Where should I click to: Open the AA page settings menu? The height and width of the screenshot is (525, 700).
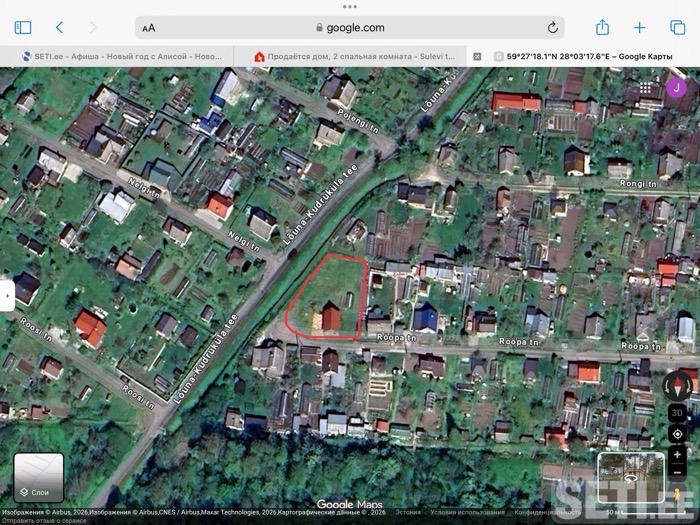pyautogui.click(x=149, y=28)
